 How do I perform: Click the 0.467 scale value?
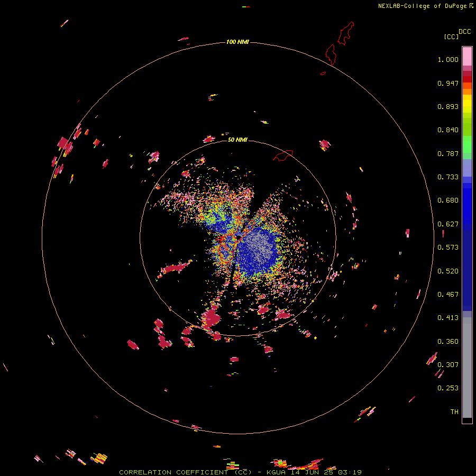448,295
